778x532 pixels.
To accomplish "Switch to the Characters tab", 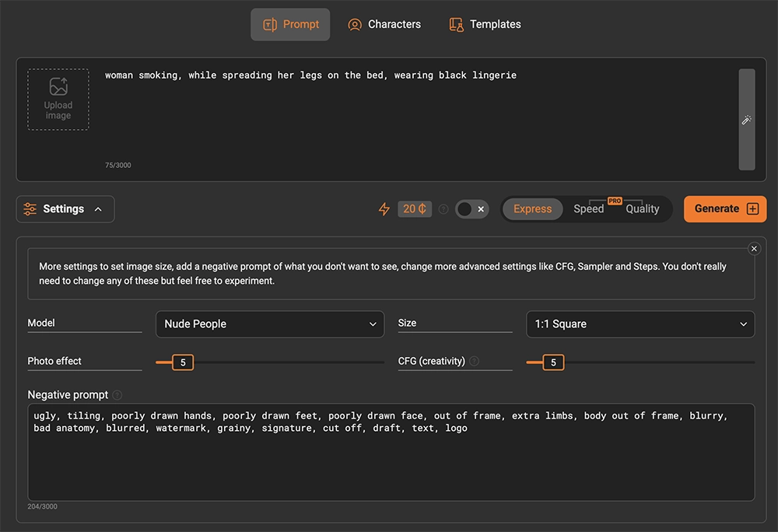I will click(384, 24).
